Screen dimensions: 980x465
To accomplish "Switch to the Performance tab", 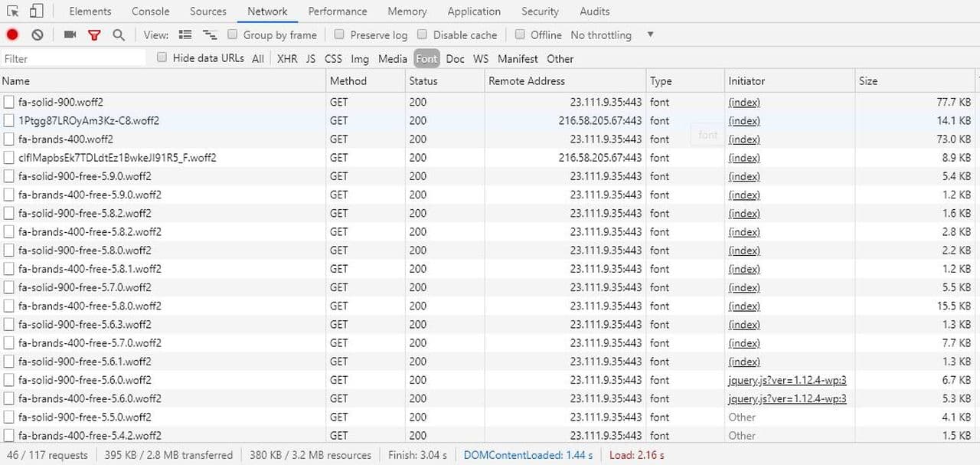I will tap(338, 11).
